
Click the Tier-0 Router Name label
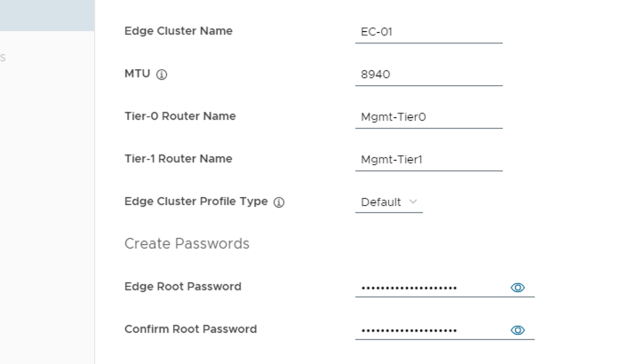coord(180,116)
